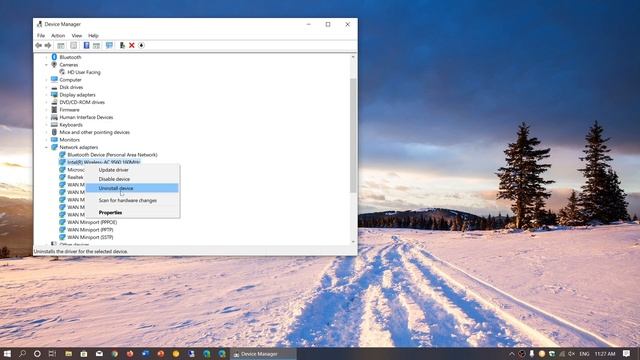
Task: Open the Help menu
Action: (x=93, y=36)
